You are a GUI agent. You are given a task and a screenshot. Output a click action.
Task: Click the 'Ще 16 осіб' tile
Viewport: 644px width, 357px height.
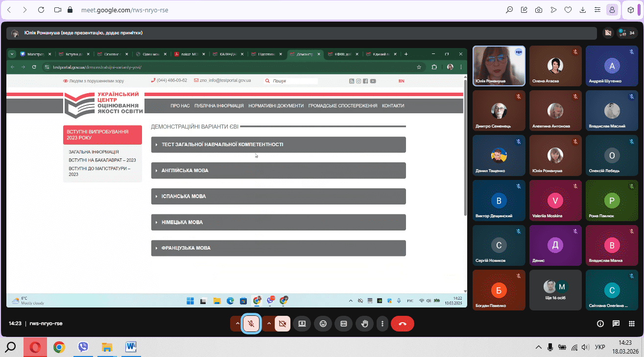tap(555, 290)
